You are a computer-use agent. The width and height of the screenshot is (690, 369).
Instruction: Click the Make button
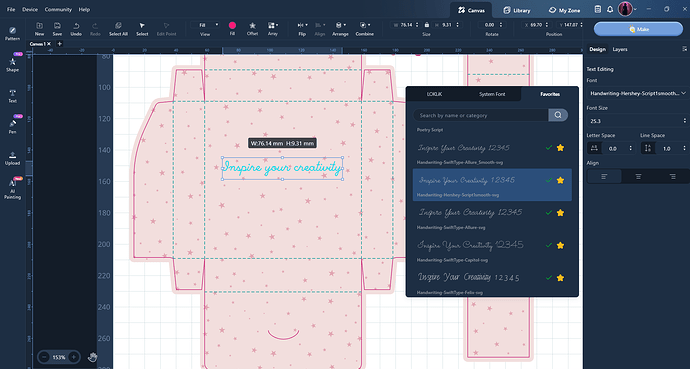[x=638, y=29]
